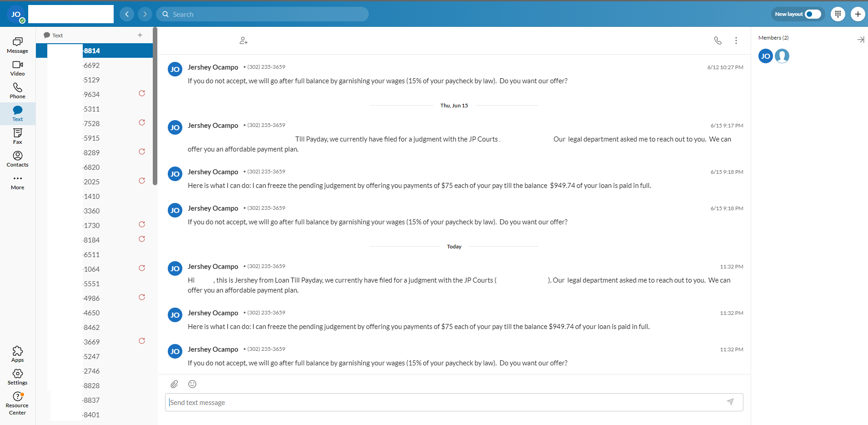Open the dialpad apps grid button

point(838,14)
